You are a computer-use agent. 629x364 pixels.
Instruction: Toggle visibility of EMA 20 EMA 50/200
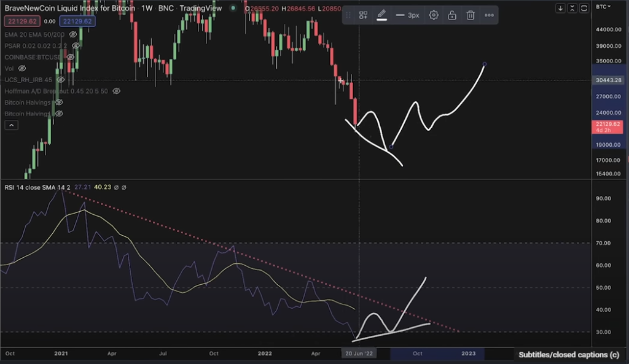(72, 35)
